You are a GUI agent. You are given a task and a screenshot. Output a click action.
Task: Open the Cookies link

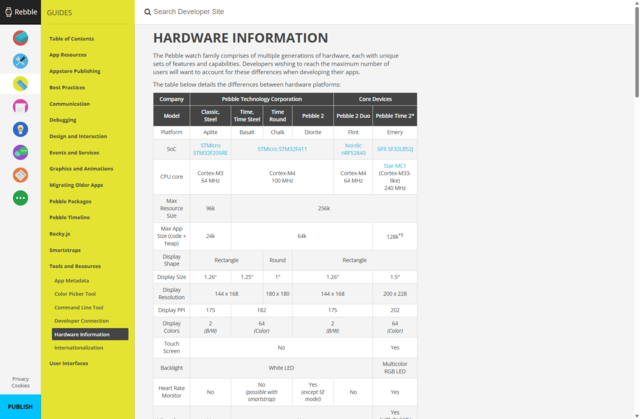click(20, 386)
